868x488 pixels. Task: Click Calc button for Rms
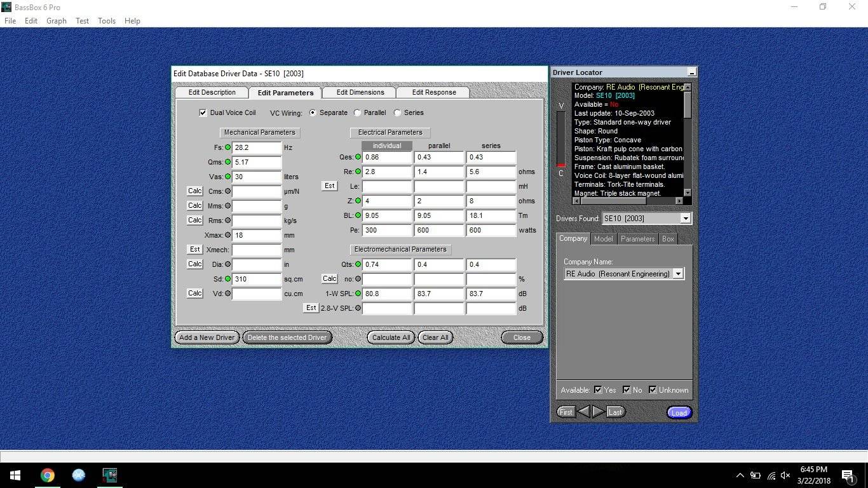194,220
